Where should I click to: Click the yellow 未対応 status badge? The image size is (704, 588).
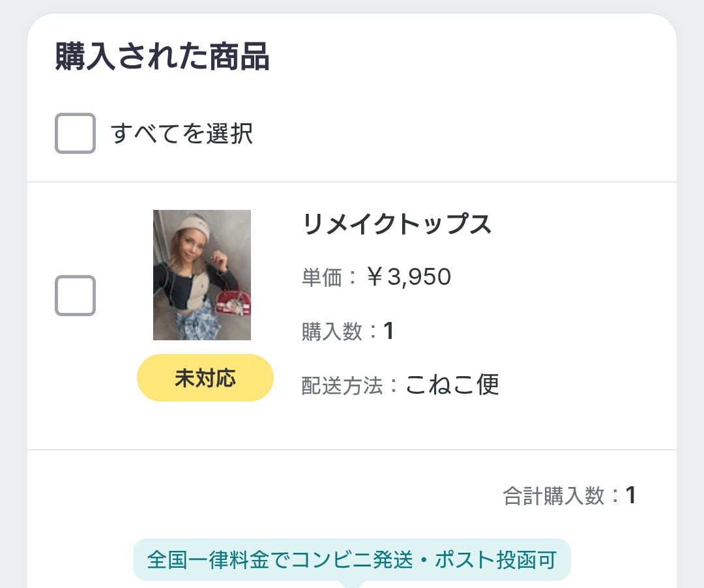pyautogui.click(x=205, y=378)
